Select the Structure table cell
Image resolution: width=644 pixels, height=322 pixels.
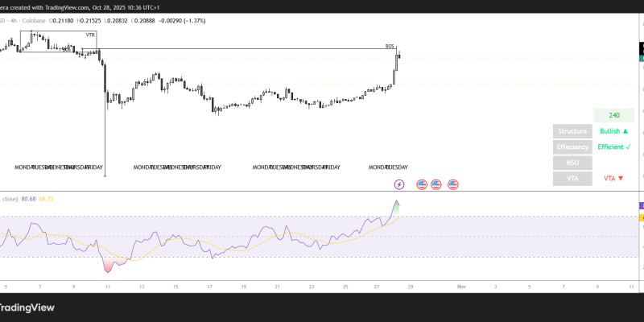(x=572, y=131)
